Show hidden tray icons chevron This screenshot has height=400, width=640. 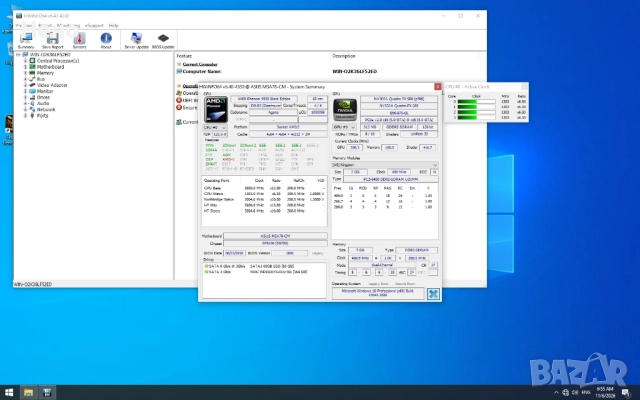(x=556, y=393)
